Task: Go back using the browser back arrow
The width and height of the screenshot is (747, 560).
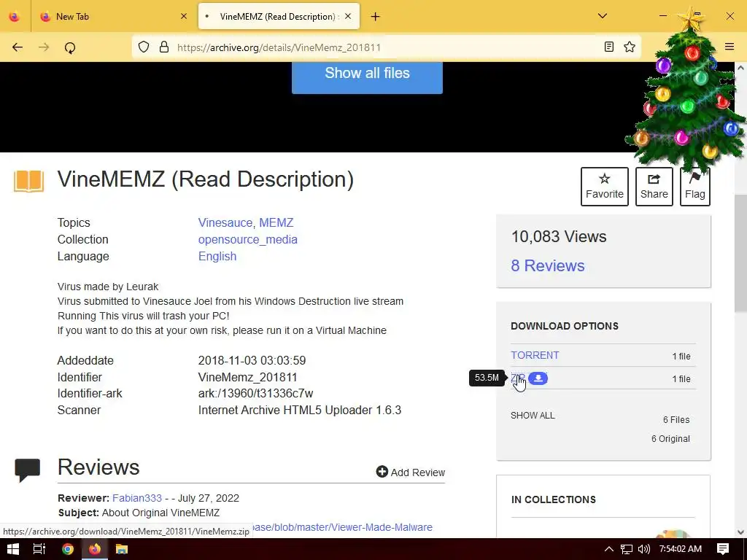Action: (18, 47)
